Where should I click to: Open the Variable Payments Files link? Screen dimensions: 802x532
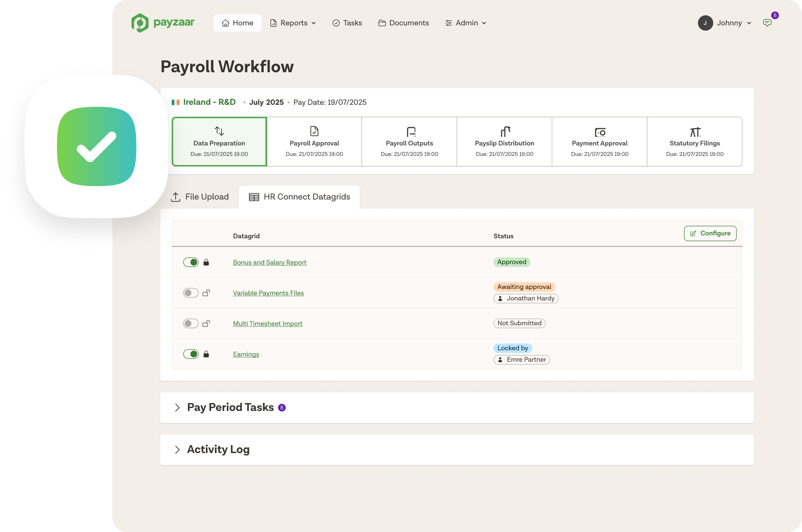268,293
